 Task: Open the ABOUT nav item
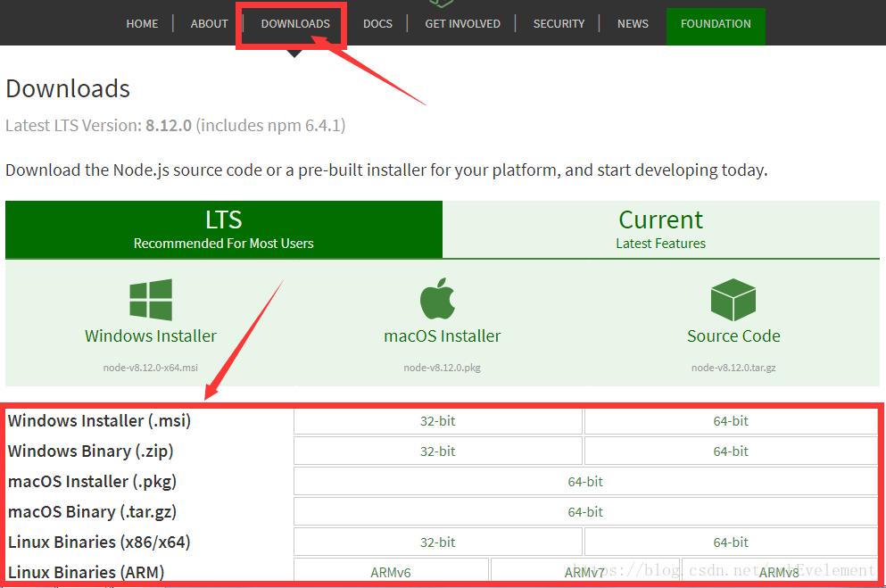209,24
